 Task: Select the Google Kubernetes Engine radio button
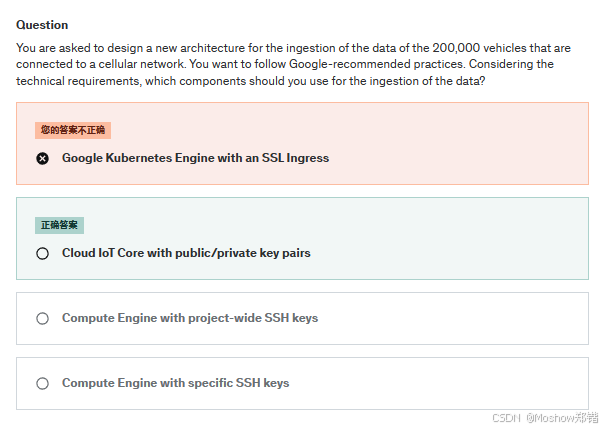pyautogui.click(x=43, y=158)
